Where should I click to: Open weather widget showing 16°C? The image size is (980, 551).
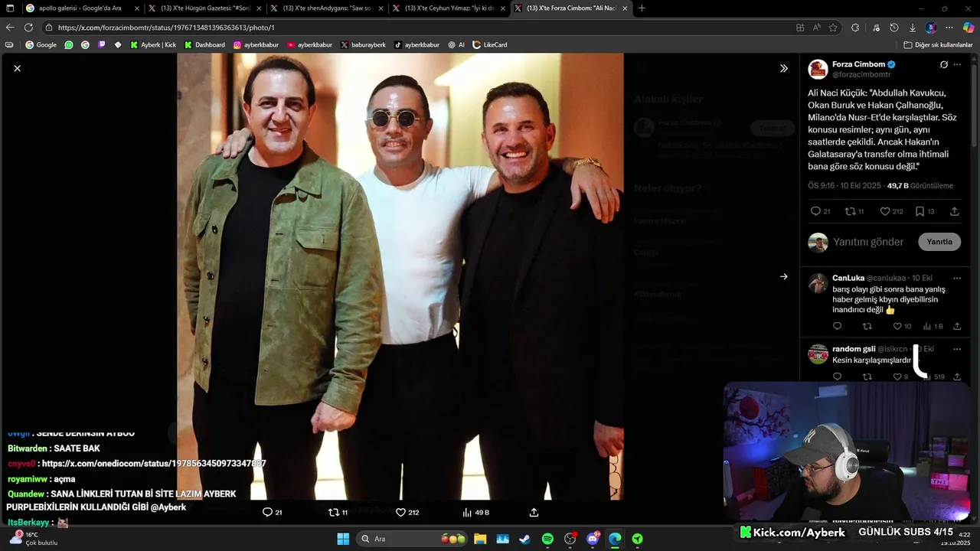[x=32, y=539]
